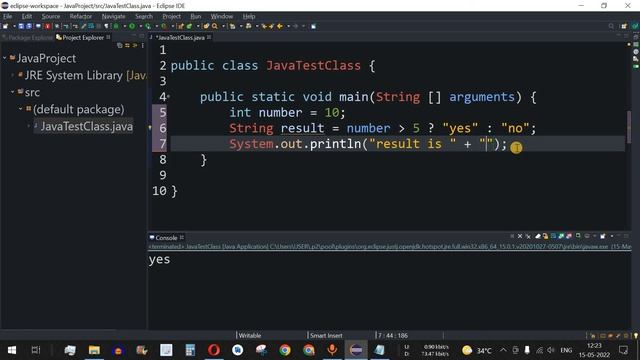
Task: Click Collapse All icon in Project Explorer
Action: pos(120,45)
